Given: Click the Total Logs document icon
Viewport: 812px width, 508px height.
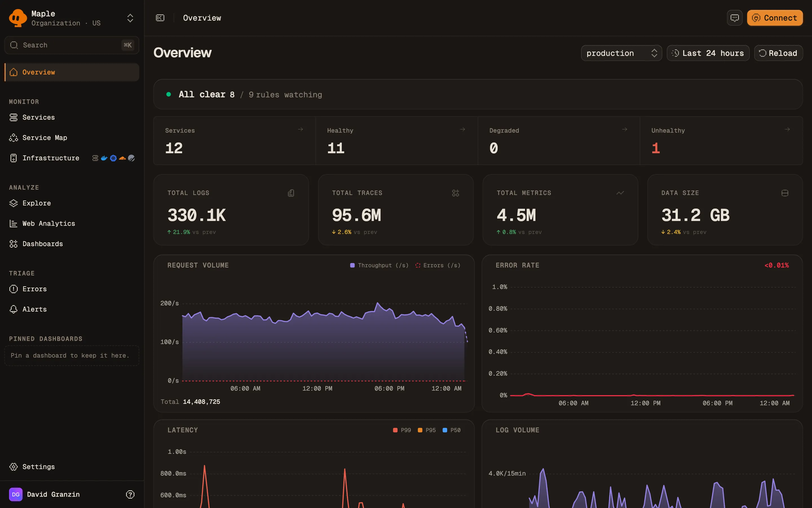Looking at the screenshot, I should pos(291,193).
